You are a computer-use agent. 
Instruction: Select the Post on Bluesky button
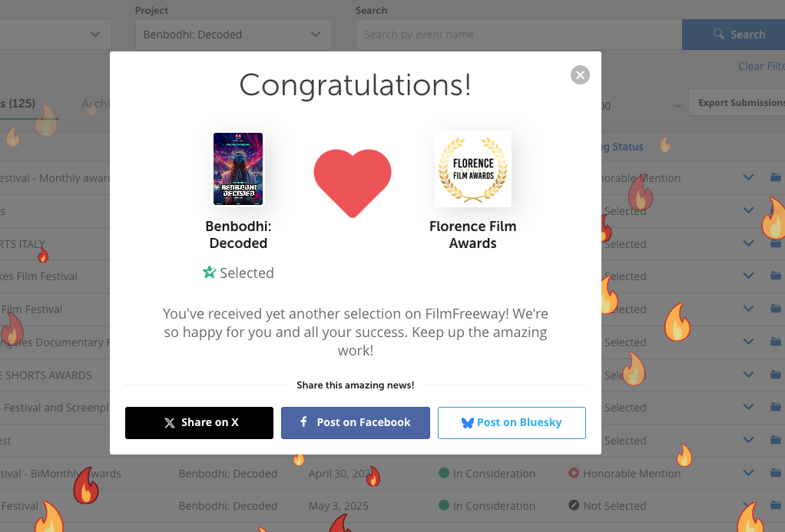tap(512, 422)
